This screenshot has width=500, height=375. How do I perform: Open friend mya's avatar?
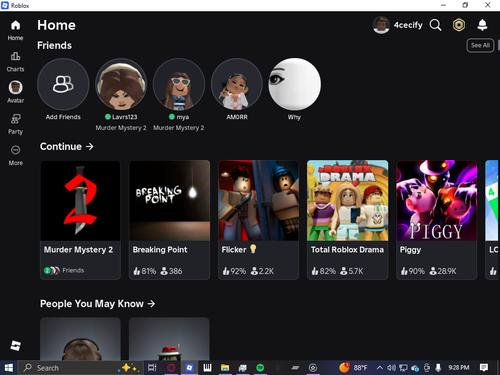pyautogui.click(x=179, y=84)
